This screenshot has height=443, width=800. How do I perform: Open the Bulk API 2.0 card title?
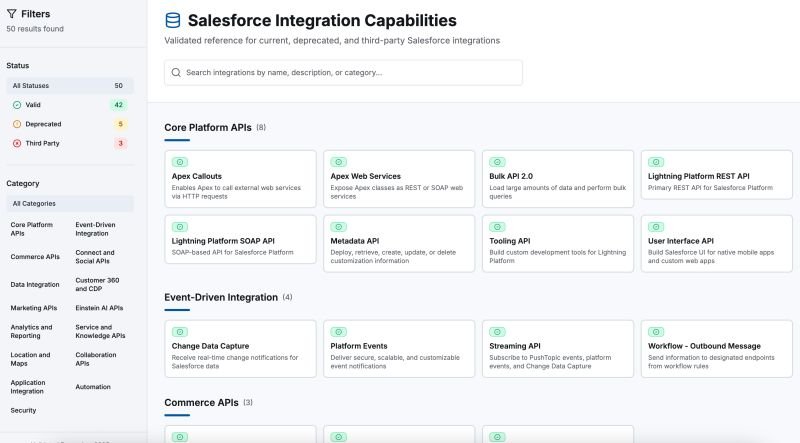click(511, 176)
